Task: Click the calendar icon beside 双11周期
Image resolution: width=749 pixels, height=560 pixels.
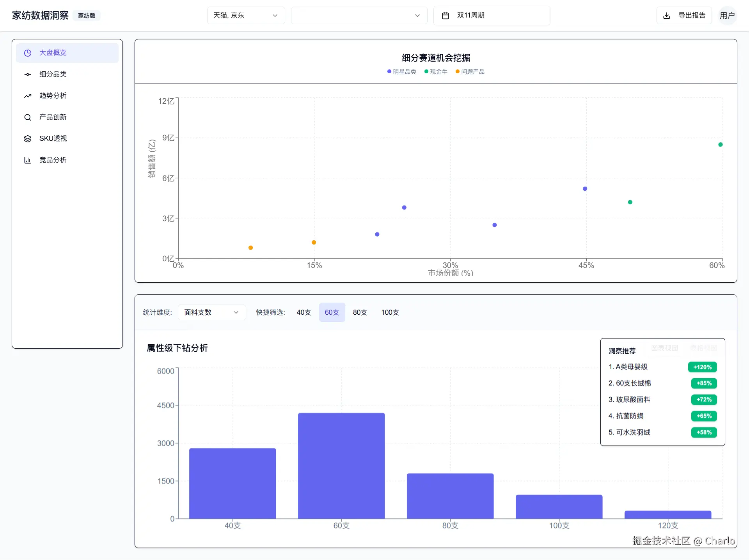Action: (x=445, y=16)
